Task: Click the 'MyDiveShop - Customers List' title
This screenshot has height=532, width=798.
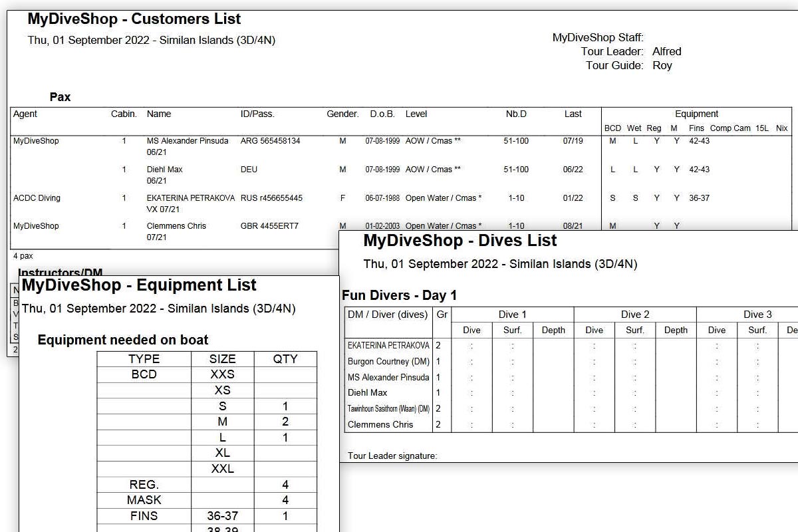Action: [x=134, y=19]
